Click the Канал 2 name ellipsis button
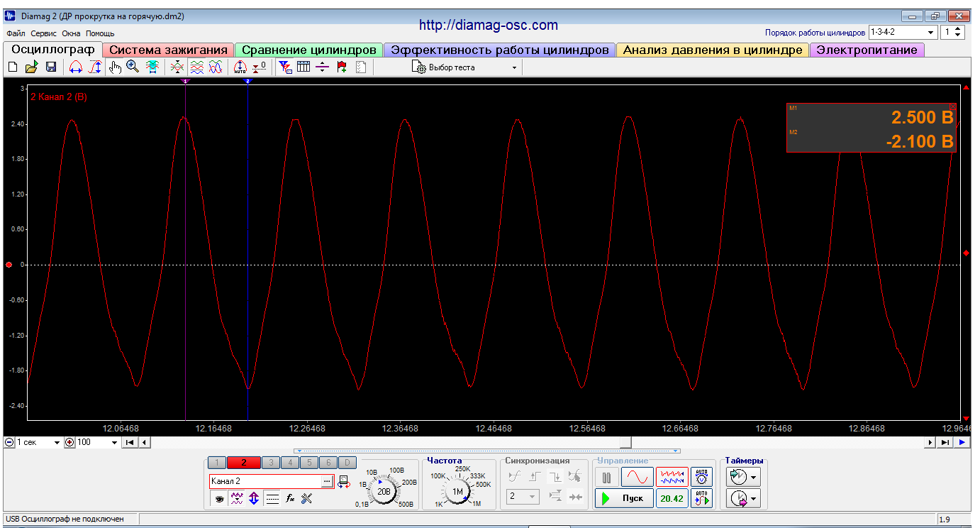Image resolution: width=980 pixels, height=528 pixels. tap(327, 481)
